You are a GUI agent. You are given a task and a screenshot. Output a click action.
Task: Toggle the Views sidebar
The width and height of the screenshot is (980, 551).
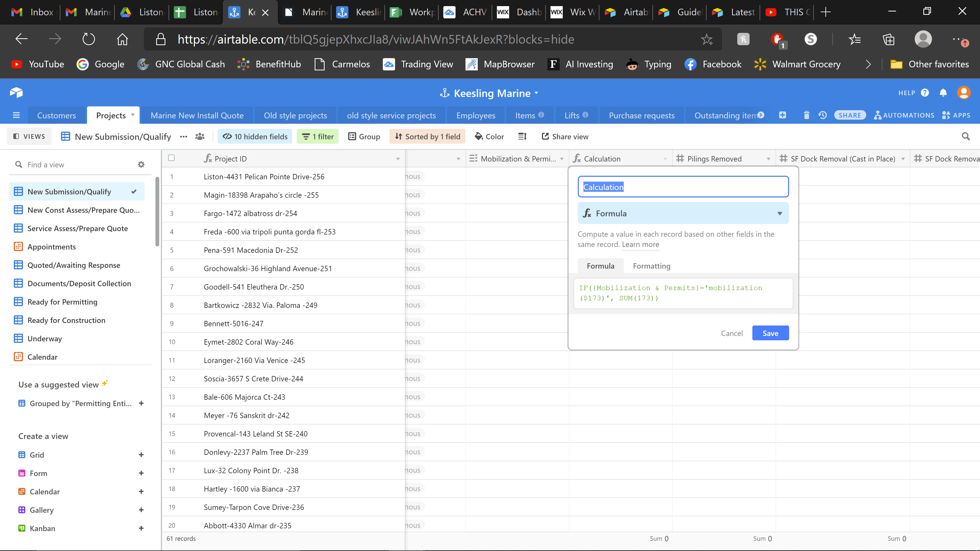coord(29,136)
